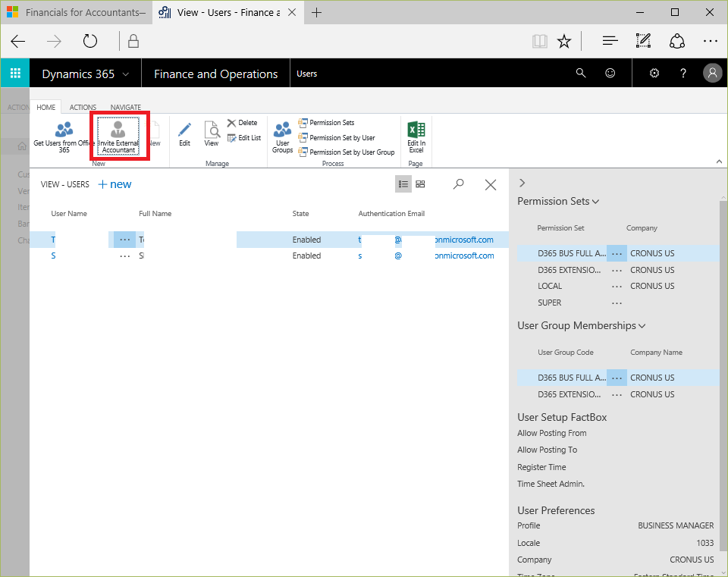The width and height of the screenshot is (728, 577).
Task: Click Dynamics 365 header search icon
Action: (x=581, y=73)
